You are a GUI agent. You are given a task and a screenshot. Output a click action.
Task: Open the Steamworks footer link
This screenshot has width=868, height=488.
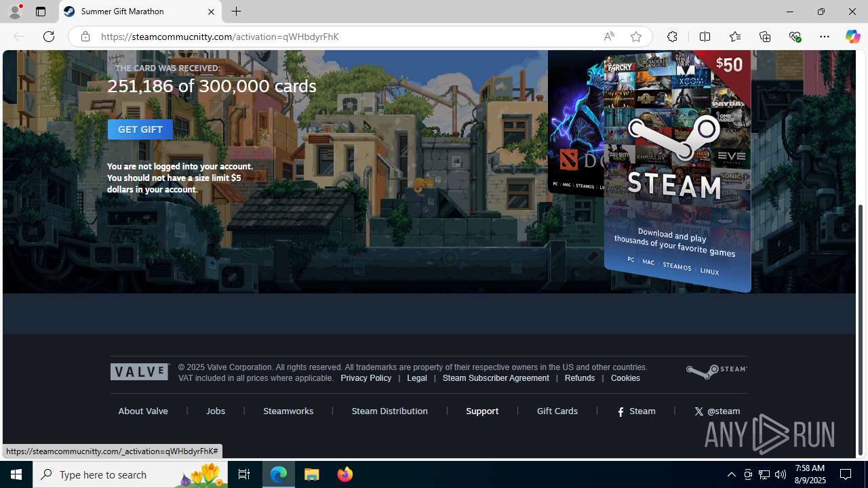pos(288,411)
